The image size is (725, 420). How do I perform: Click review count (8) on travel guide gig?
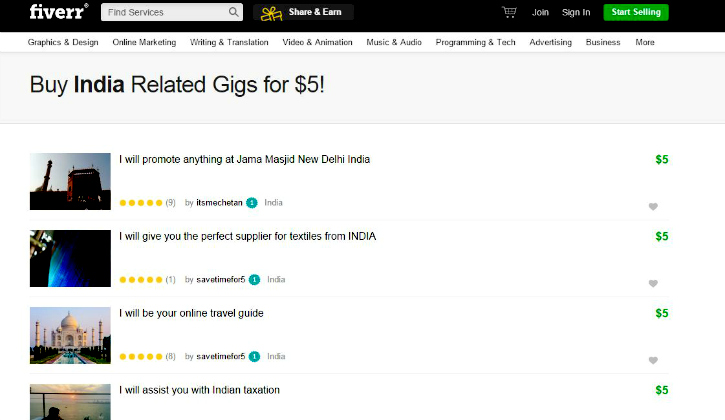(x=171, y=356)
